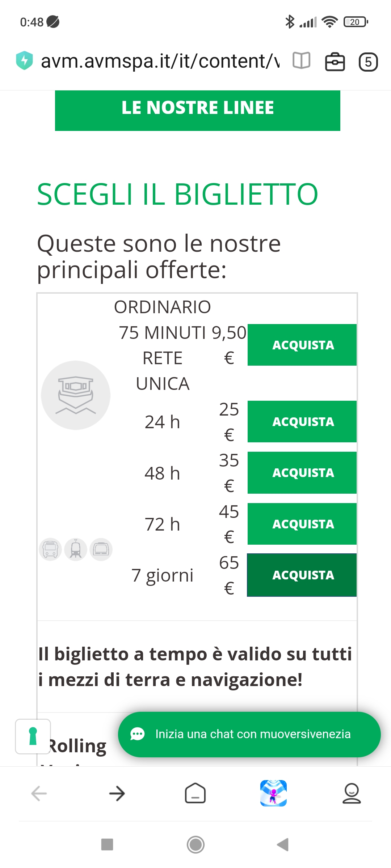The image size is (391, 868).
Task: Go forward with the browser arrow
Action: tap(117, 793)
